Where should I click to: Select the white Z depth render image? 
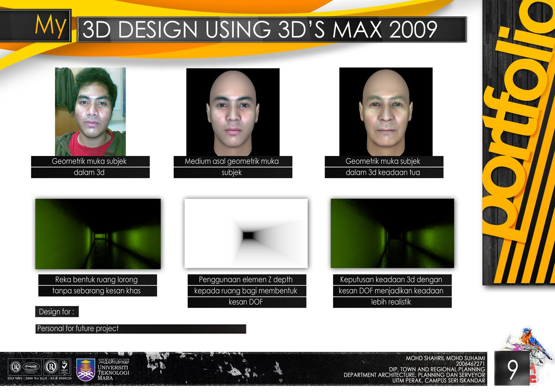tap(246, 233)
